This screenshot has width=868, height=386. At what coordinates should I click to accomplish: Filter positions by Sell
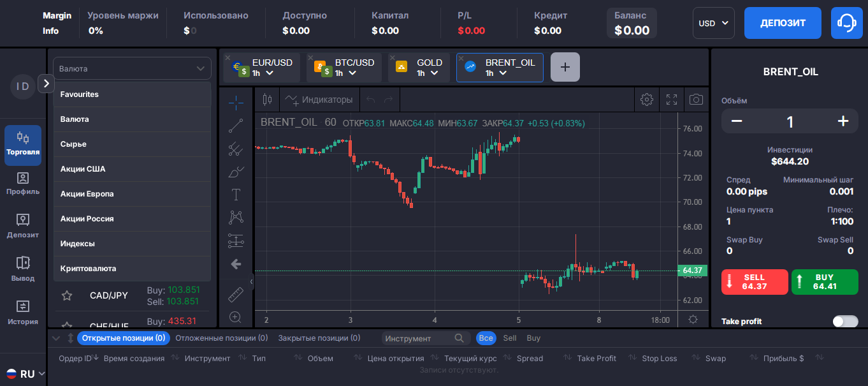(x=510, y=338)
